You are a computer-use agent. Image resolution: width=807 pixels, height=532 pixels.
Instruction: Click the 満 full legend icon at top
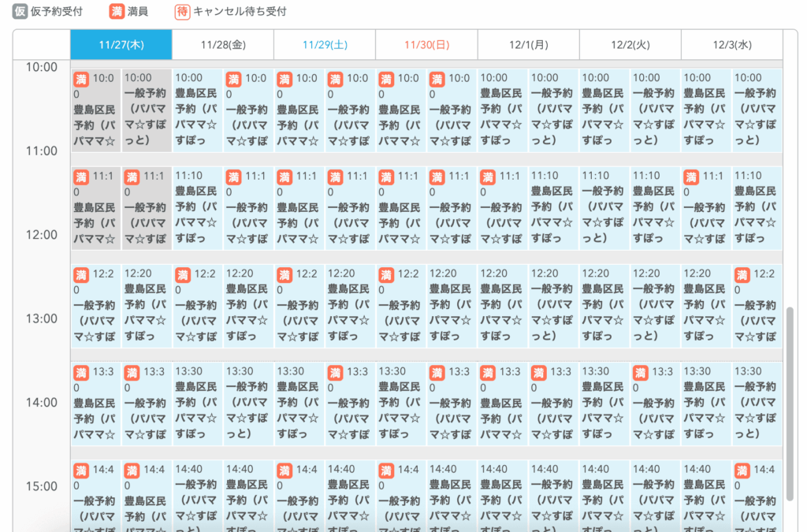[117, 12]
